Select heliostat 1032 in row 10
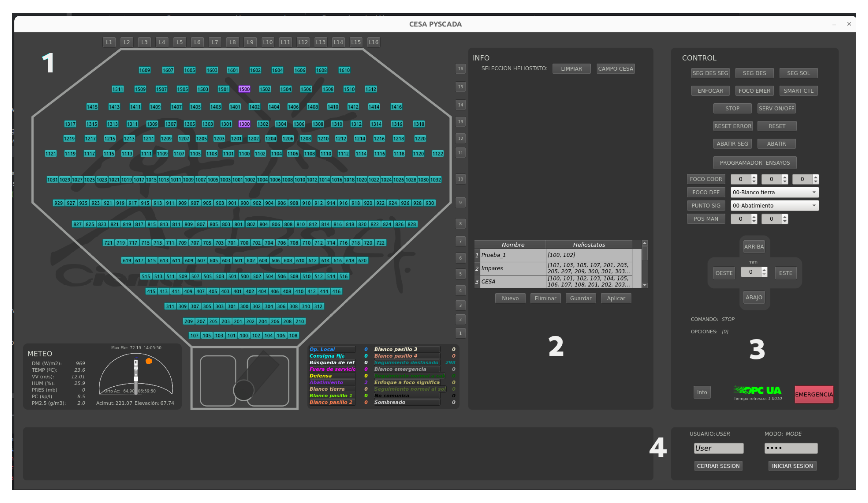Viewport: 868px width, 503px height. click(x=435, y=180)
